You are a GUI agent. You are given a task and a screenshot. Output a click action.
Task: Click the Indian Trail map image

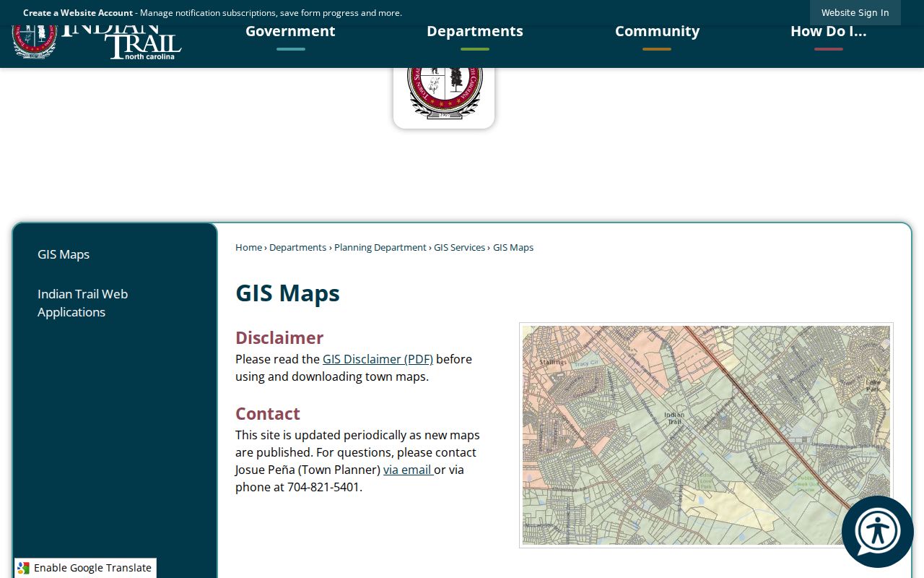point(706,435)
